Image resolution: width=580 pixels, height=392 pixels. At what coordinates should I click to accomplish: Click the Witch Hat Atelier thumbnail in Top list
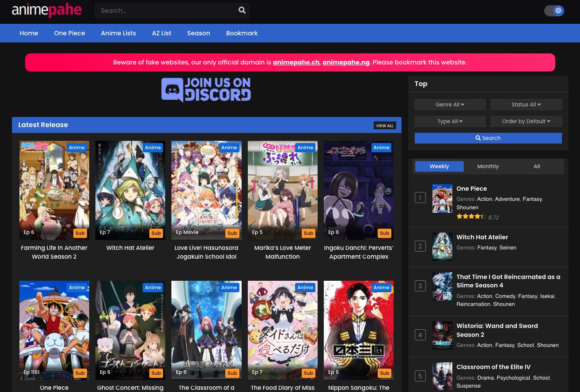(x=442, y=247)
